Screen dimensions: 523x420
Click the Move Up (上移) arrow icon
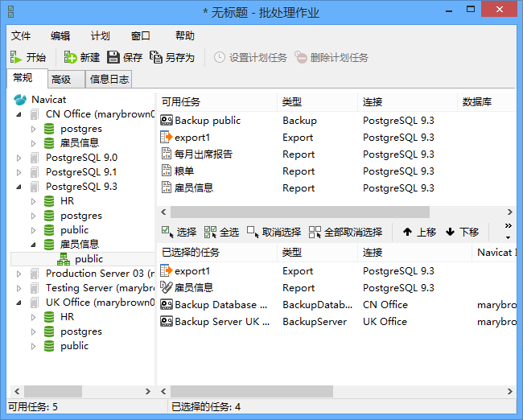[x=407, y=232]
